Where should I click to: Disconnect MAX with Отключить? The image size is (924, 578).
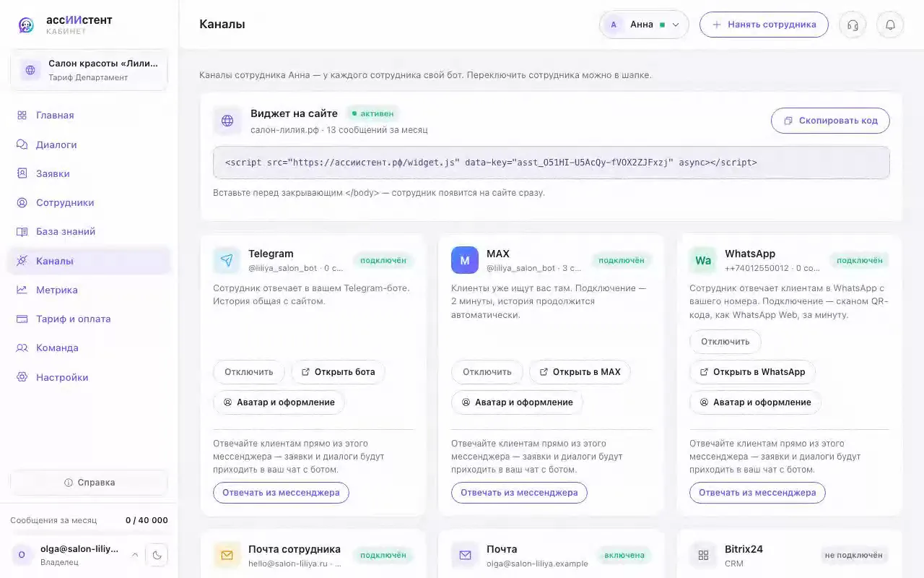click(x=487, y=372)
